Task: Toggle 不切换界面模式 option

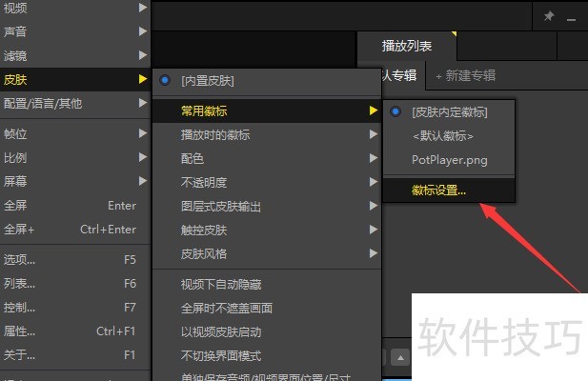Action: point(267,356)
